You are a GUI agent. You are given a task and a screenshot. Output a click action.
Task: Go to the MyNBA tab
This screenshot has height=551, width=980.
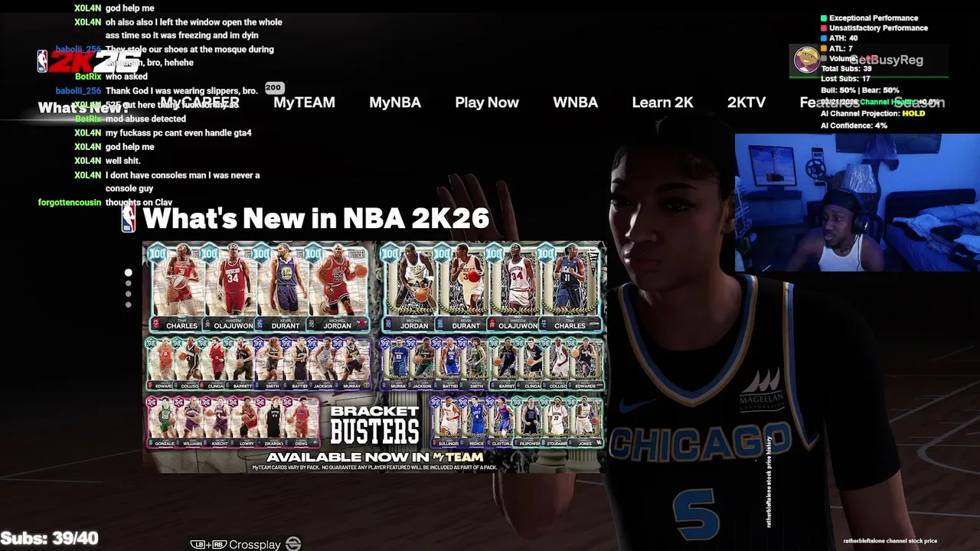(395, 103)
